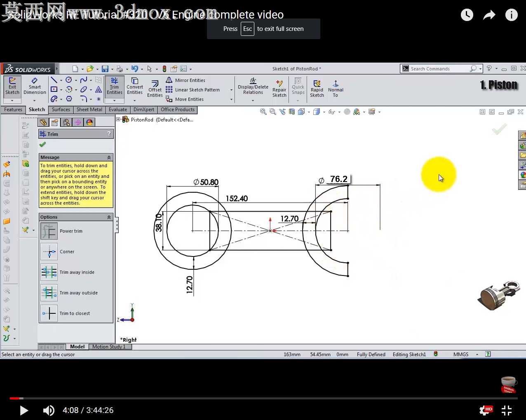Collapse the Message section
Viewport: 526px width, 420px height.
point(109,158)
